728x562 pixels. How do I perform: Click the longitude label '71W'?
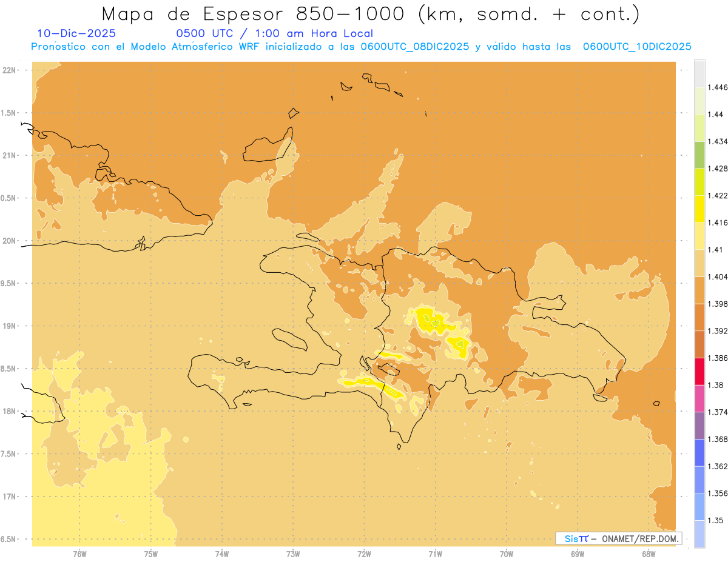pos(435,554)
